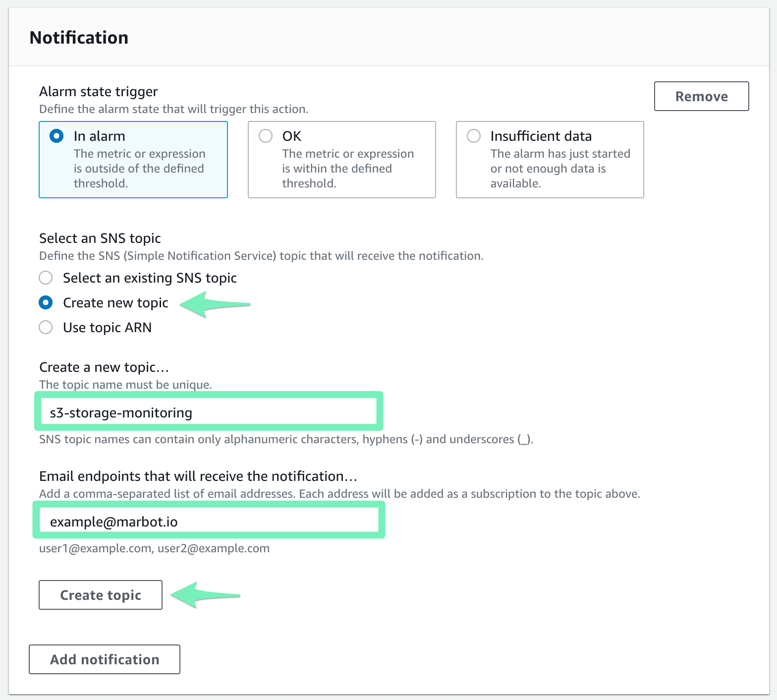Pick the Use topic ARN option
Screen dimensions: 777x700
[x=95, y=327]
